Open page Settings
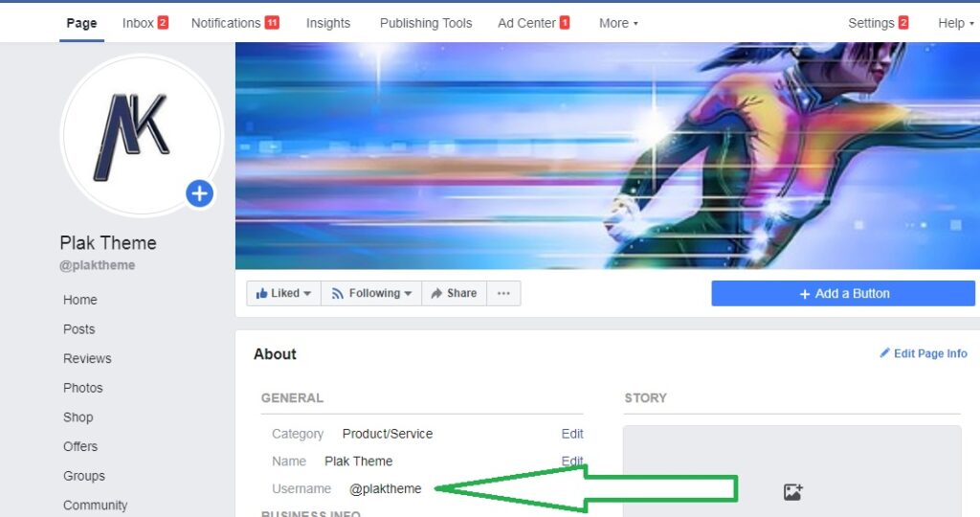This screenshot has width=980, height=517. coord(878,23)
